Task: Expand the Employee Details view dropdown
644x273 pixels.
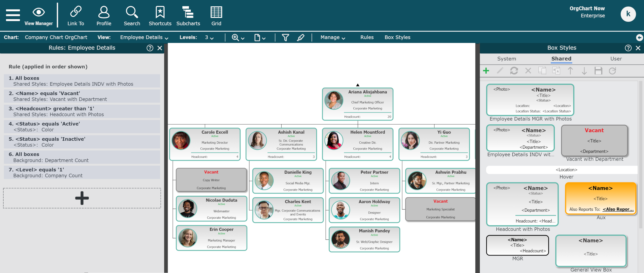Action: [144, 38]
